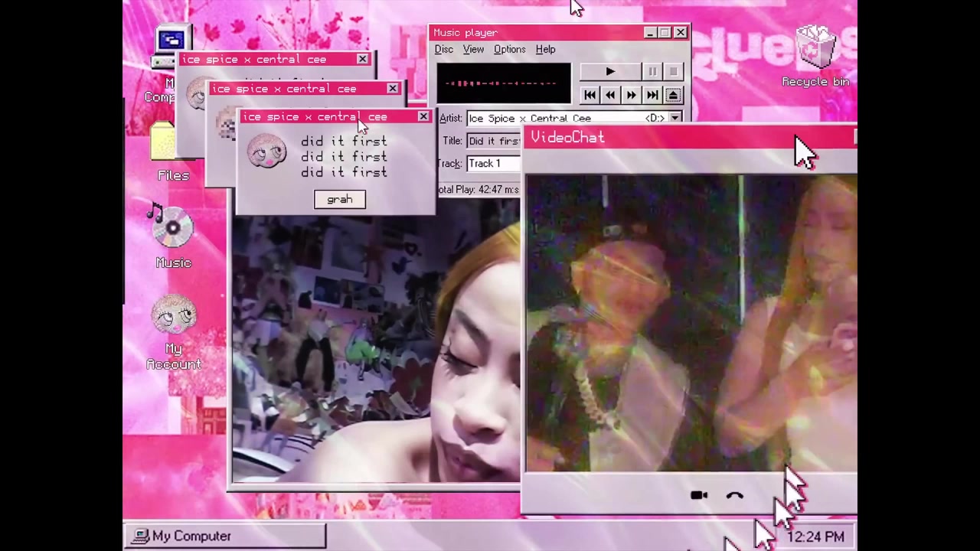980x551 pixels.
Task: Click the VideoChat window title bar
Action: click(689, 138)
